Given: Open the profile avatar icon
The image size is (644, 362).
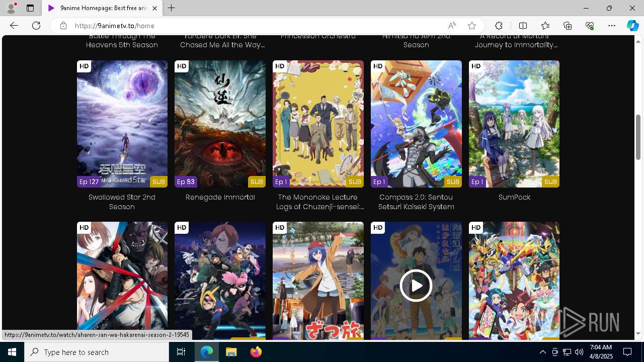Looking at the screenshot, I should pos(11,8).
